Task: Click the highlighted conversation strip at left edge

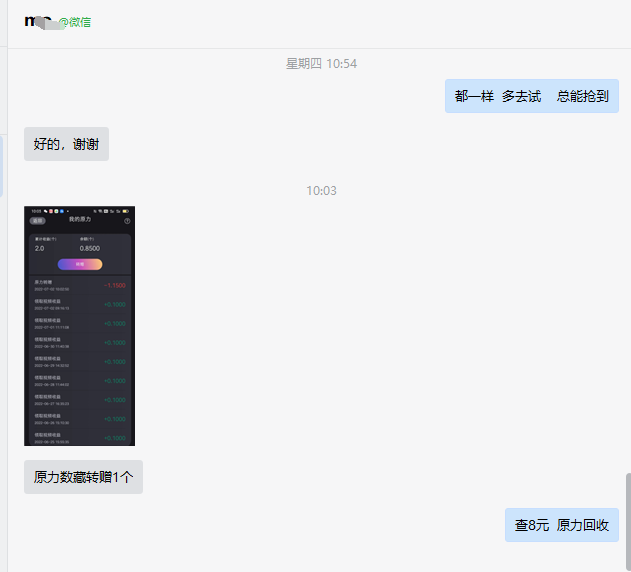Action: pos(2,165)
